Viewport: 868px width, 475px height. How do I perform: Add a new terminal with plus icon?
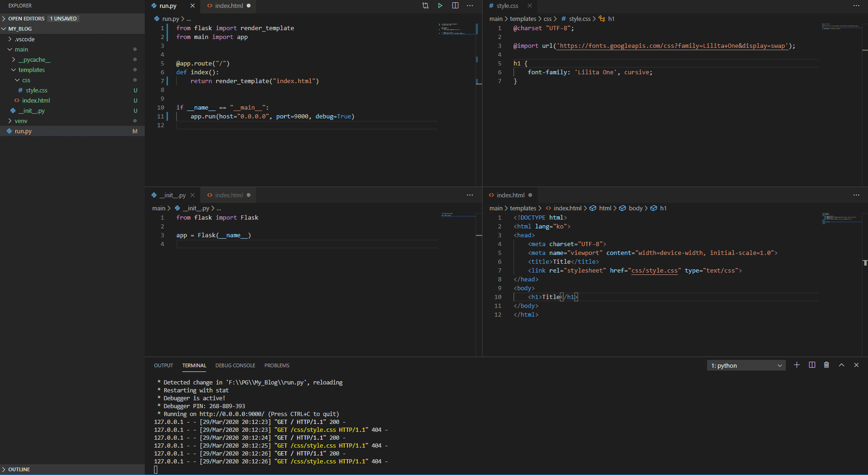tap(797, 365)
